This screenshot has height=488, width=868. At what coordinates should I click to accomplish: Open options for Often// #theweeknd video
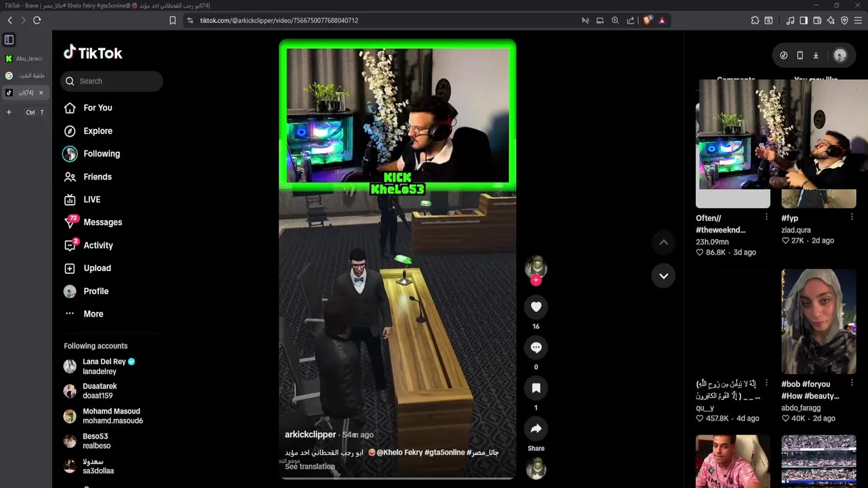coord(766,217)
